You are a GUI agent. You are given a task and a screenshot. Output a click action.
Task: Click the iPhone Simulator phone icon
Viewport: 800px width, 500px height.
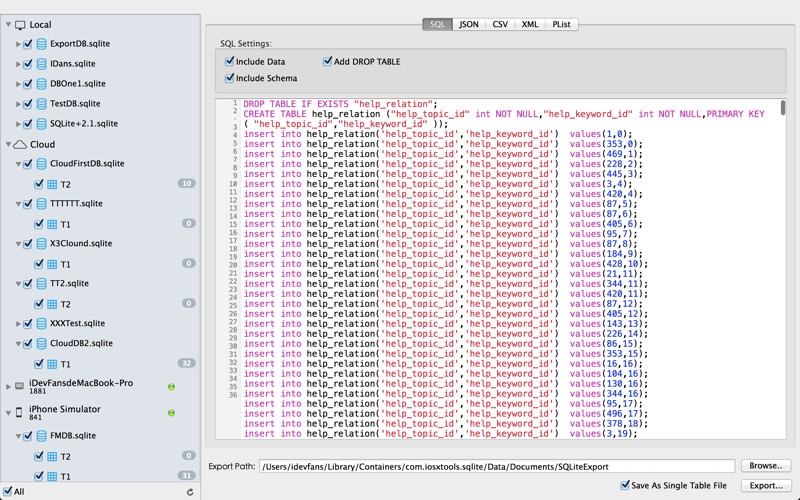[x=19, y=412]
